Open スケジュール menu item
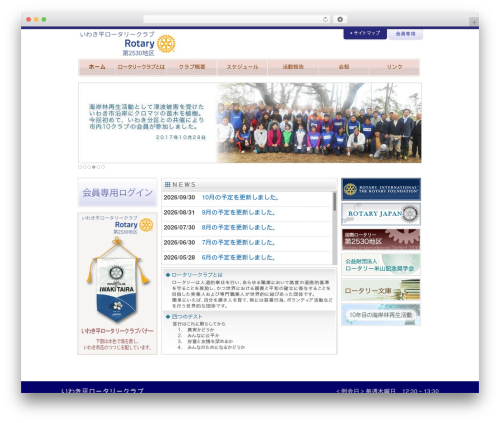The height and width of the screenshot is (423, 500). click(242, 67)
